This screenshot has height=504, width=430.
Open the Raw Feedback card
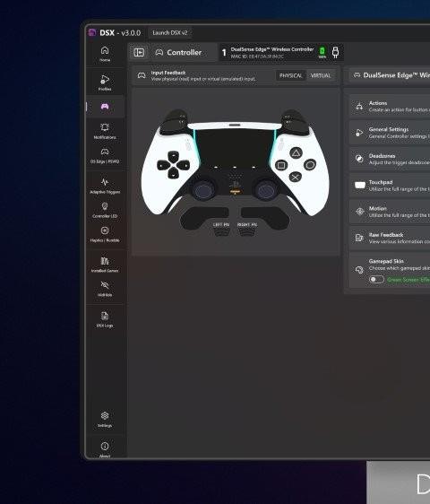pyautogui.click(x=390, y=238)
